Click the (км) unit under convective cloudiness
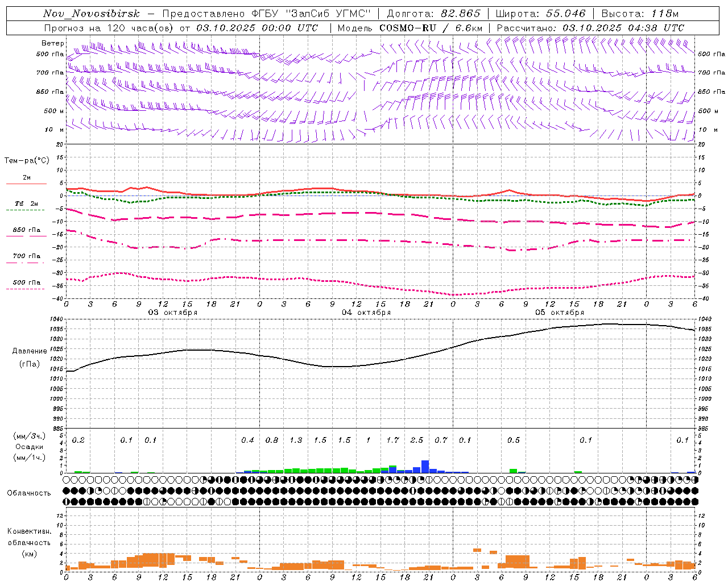Image resolution: width=728 pixels, height=582 pixels. [x=29, y=554]
